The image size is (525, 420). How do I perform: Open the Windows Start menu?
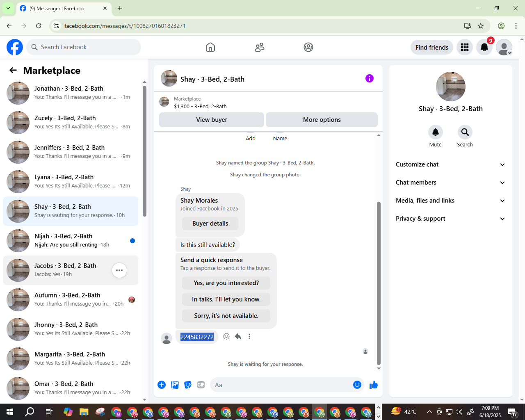[x=10, y=412]
